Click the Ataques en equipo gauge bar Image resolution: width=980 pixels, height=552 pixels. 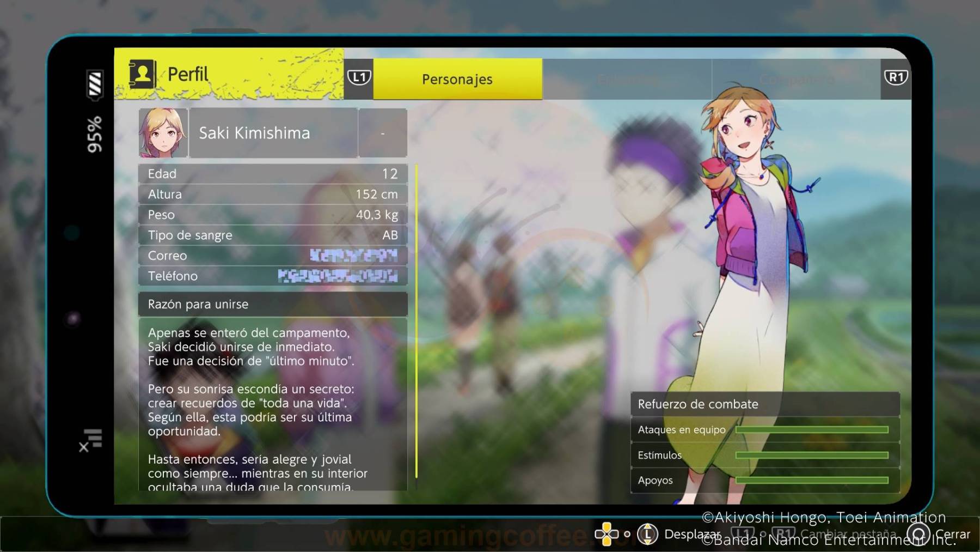(812, 430)
